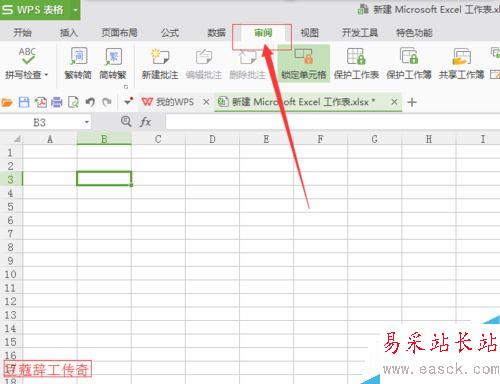Select column H header
The height and width of the screenshot is (384, 500).
(429, 139)
